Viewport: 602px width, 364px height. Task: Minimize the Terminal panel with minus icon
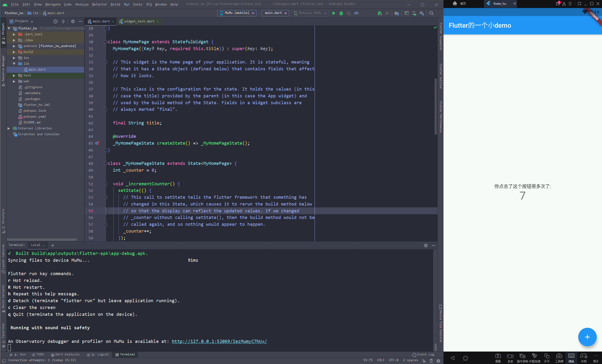pyautogui.click(x=434, y=245)
